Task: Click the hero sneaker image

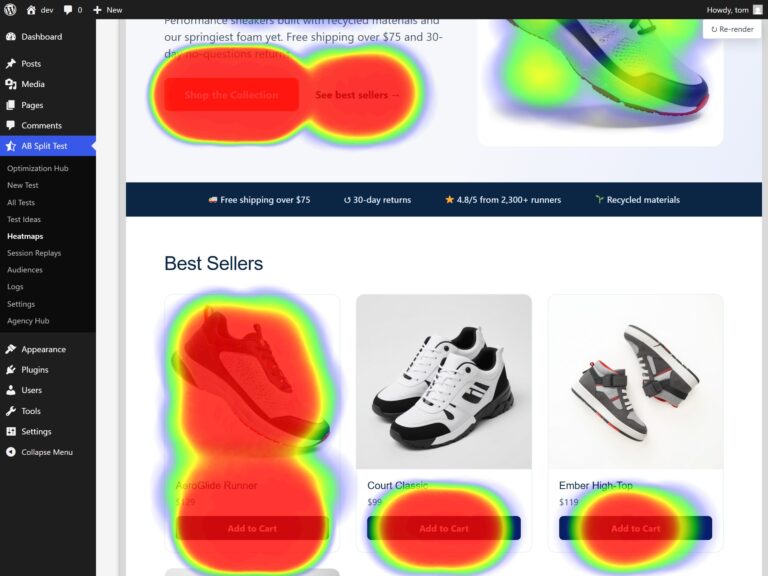Action: coord(600,82)
